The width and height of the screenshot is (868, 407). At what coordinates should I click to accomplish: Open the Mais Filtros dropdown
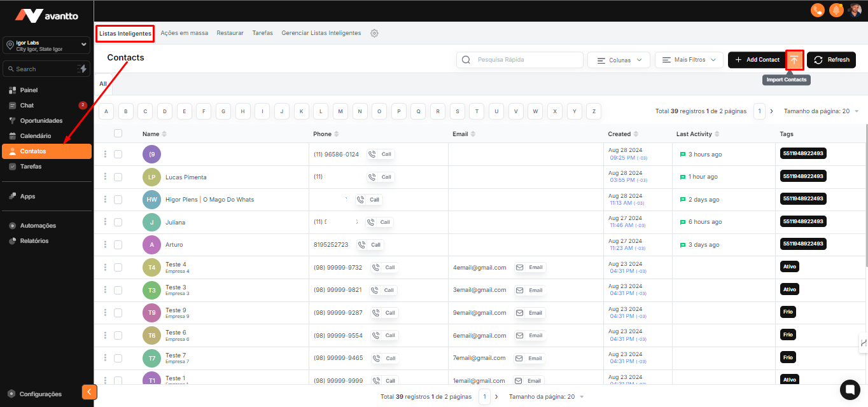click(x=689, y=60)
